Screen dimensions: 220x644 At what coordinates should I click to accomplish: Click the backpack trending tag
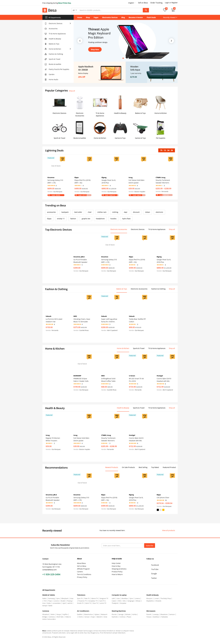tap(65, 212)
